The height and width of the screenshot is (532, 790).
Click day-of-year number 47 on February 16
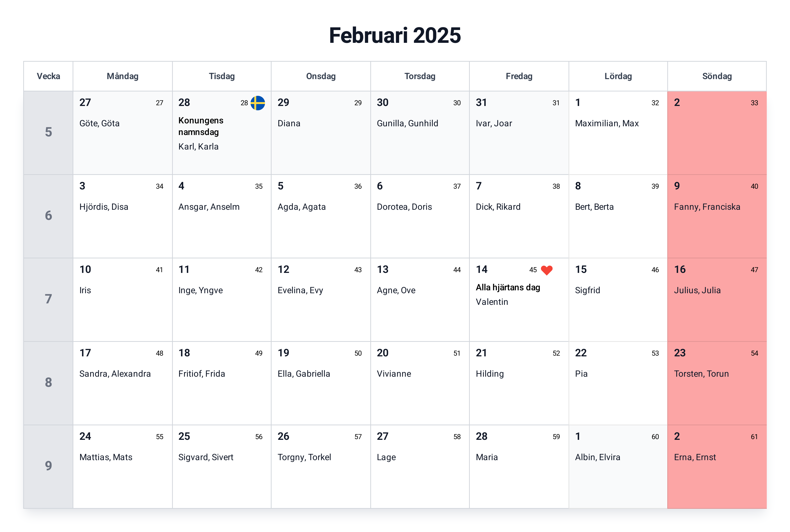pyautogui.click(x=754, y=270)
